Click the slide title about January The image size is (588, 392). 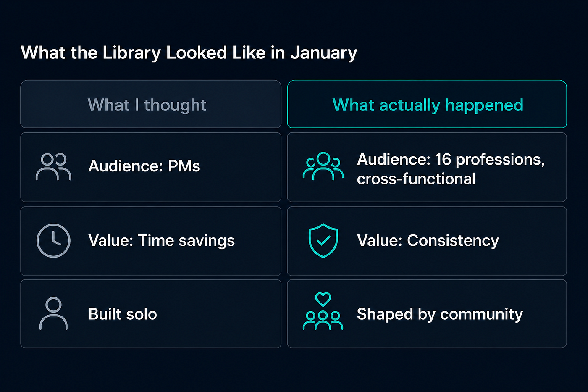pyautogui.click(x=189, y=53)
